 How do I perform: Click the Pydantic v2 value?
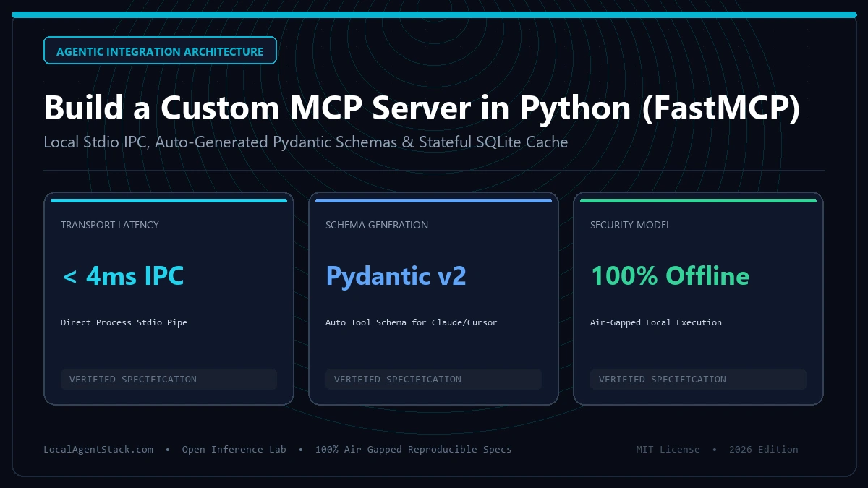tap(396, 275)
